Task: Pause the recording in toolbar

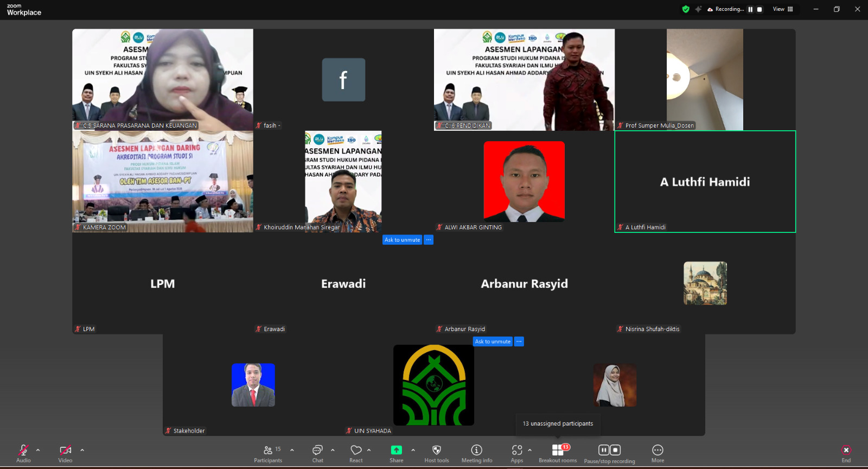Action: click(604, 450)
